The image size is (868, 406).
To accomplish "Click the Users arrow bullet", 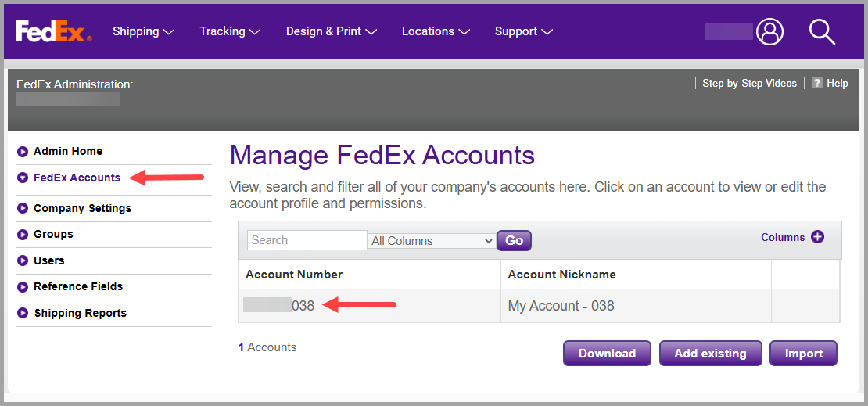I will [x=23, y=260].
